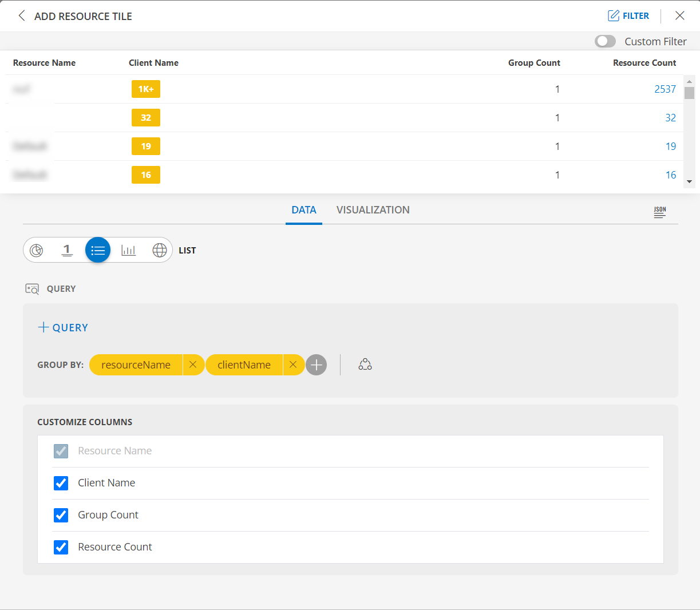Remove the clientName group-by chip
Viewport: 700px width, 610px height.
294,365
